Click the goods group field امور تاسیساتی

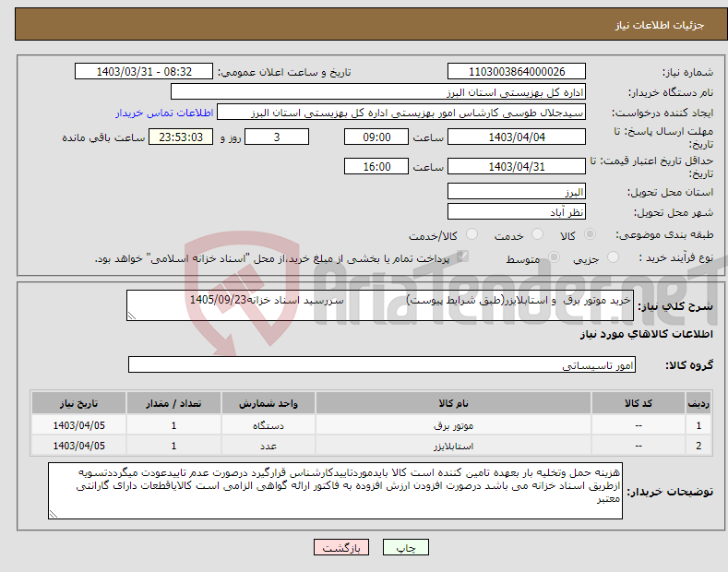382,365
